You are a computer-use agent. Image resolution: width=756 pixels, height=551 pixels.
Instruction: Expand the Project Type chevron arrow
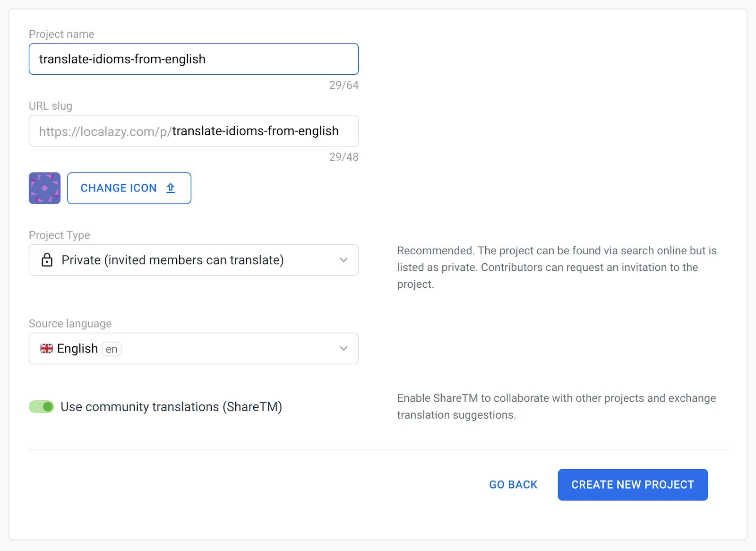click(344, 260)
